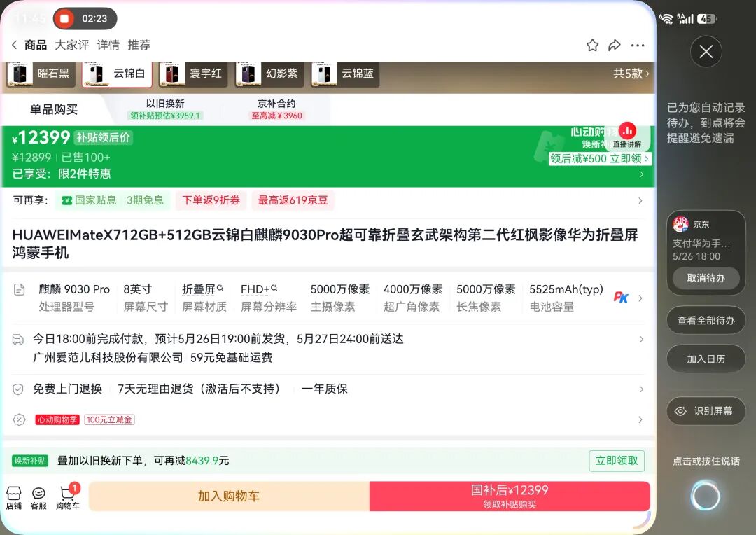Switch to the 详情 details tab

[x=108, y=45]
